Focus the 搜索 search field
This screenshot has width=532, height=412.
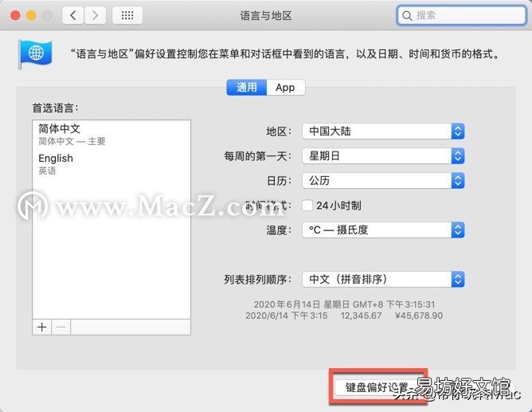[x=461, y=15]
